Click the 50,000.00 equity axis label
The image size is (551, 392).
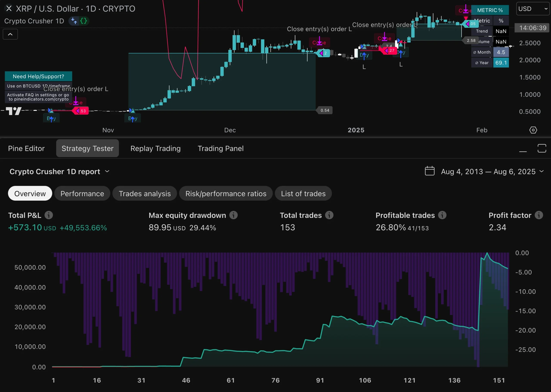pos(30,267)
